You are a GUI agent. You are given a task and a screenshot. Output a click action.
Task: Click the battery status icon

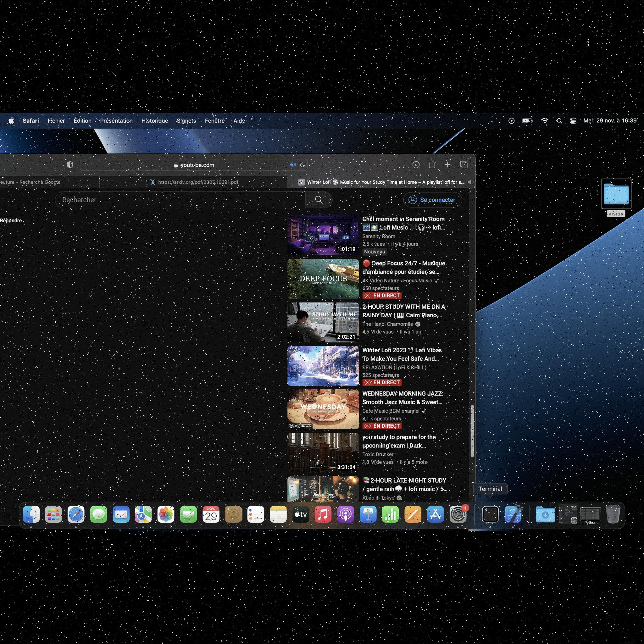[527, 121]
